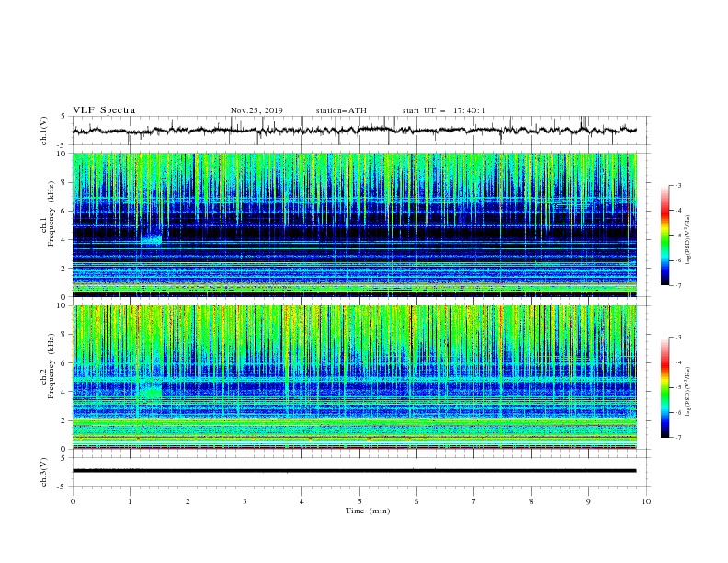Click the "ch.1(V)" axis label
The width and height of the screenshot is (728, 563).
click(x=44, y=131)
